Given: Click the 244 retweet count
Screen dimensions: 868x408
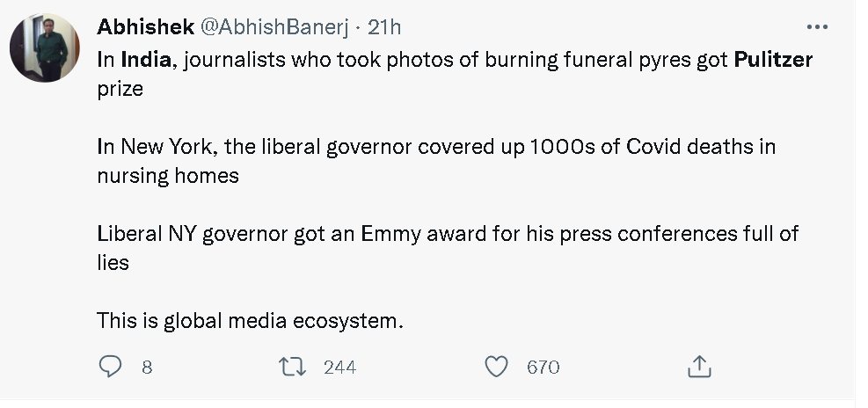Looking at the screenshot, I should tap(339, 368).
